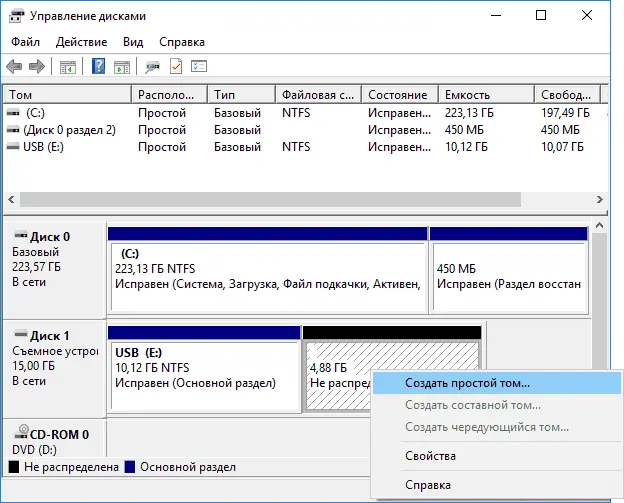This screenshot has width=624, height=503.
Task: Open the Вид menu
Action: pyautogui.click(x=133, y=42)
